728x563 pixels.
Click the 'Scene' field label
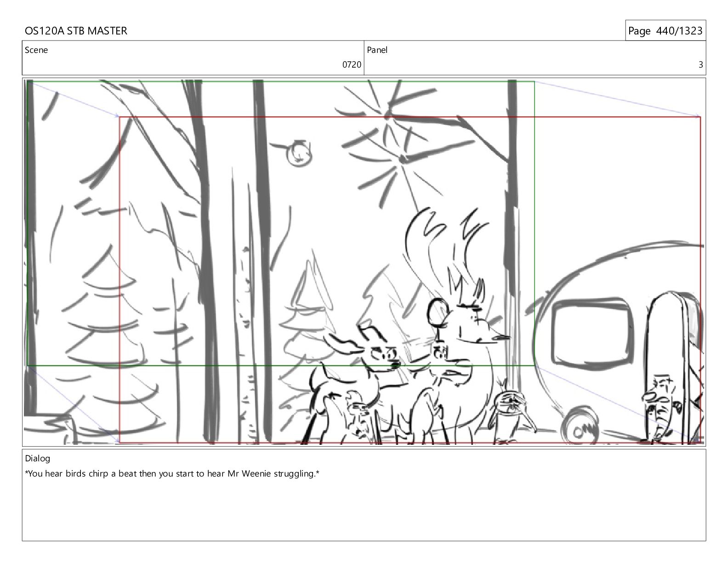point(36,50)
